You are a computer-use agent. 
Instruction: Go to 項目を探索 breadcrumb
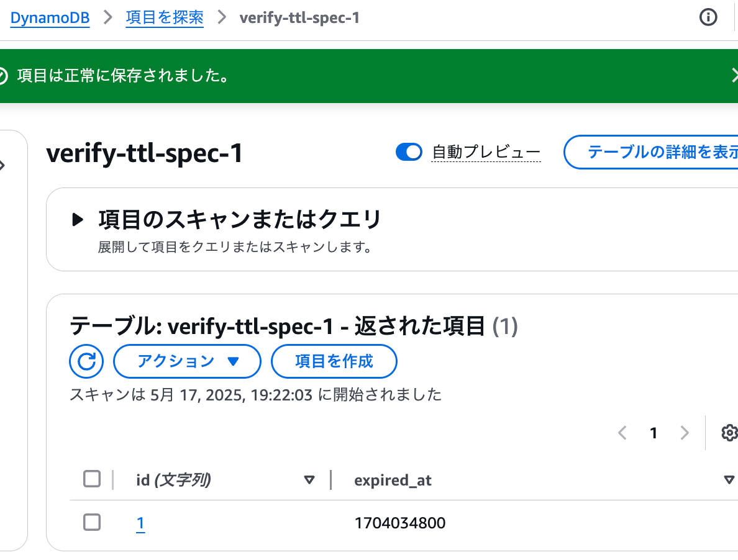coord(165,18)
